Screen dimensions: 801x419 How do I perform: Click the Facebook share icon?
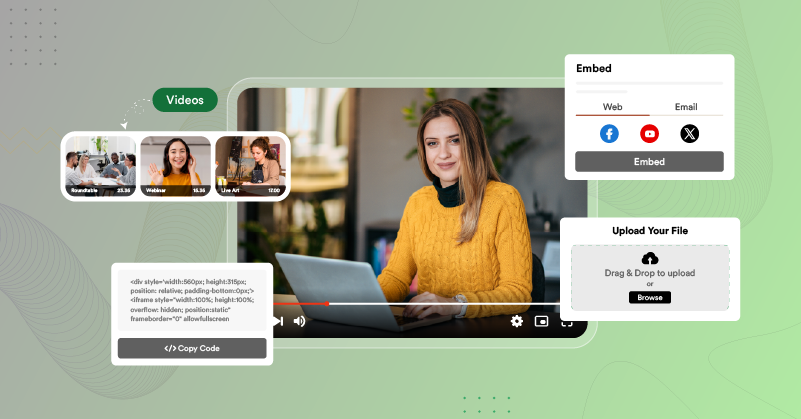(x=609, y=134)
